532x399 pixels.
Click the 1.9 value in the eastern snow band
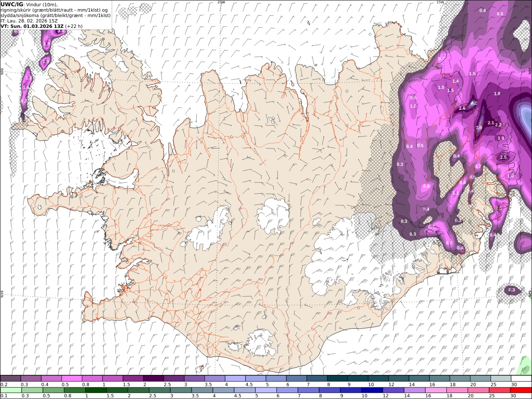[501, 138]
